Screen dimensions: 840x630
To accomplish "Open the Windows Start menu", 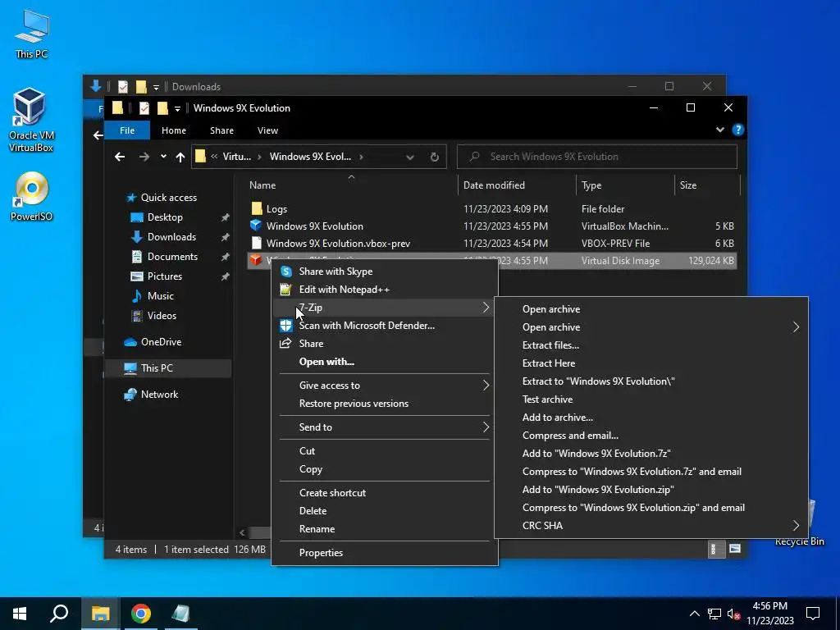I will [20, 614].
